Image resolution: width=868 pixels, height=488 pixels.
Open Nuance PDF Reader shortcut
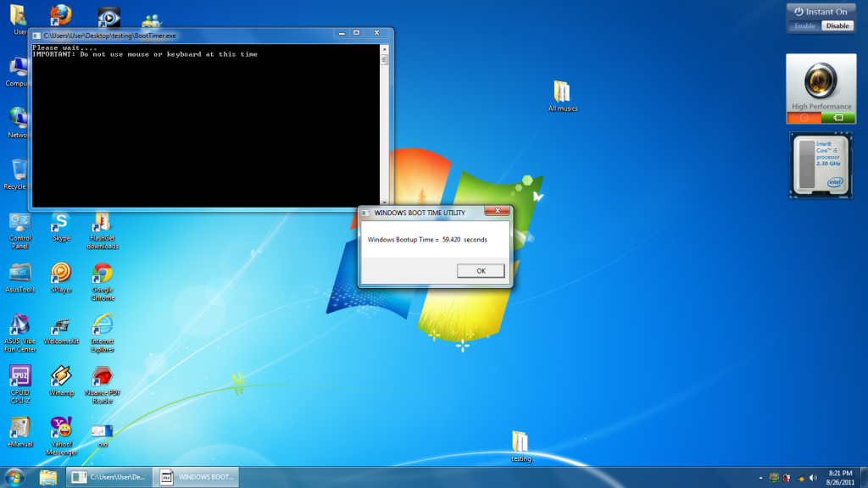point(103,376)
